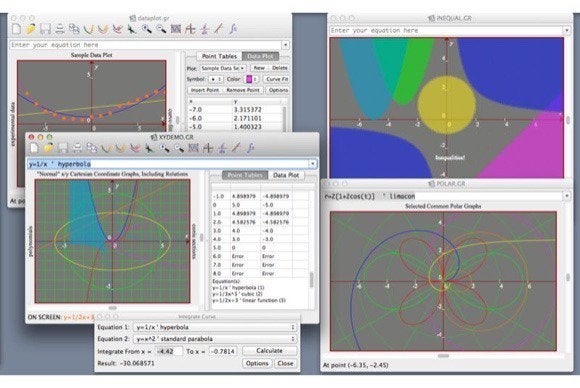580x388 pixels.
Task: Click Print icon in XYDEMO.GR toolbar
Action: [77, 148]
